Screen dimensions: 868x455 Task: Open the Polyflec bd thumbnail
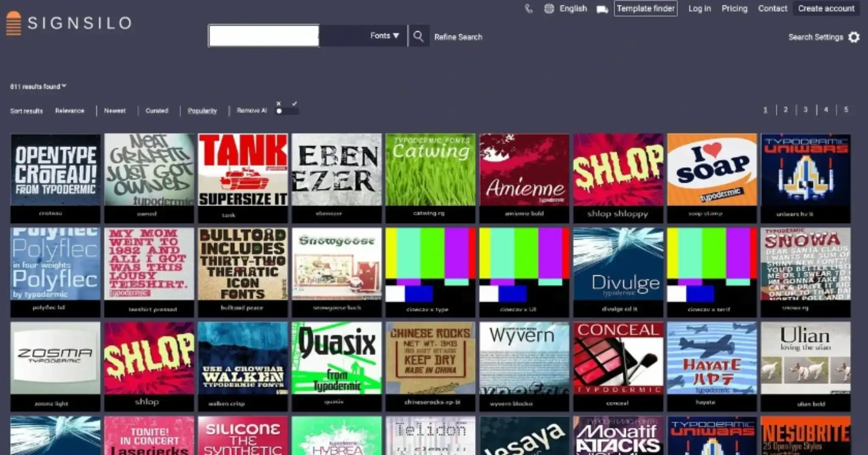pos(56,272)
